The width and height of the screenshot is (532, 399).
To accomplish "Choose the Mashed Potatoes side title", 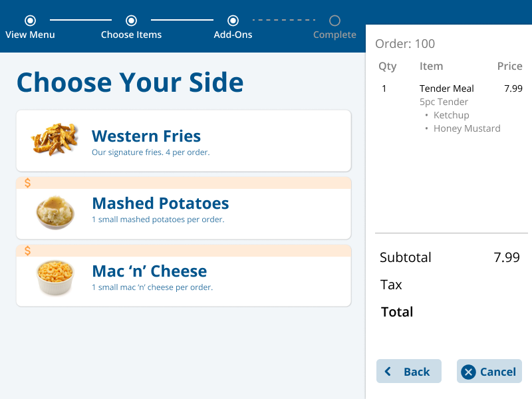I will coord(160,203).
